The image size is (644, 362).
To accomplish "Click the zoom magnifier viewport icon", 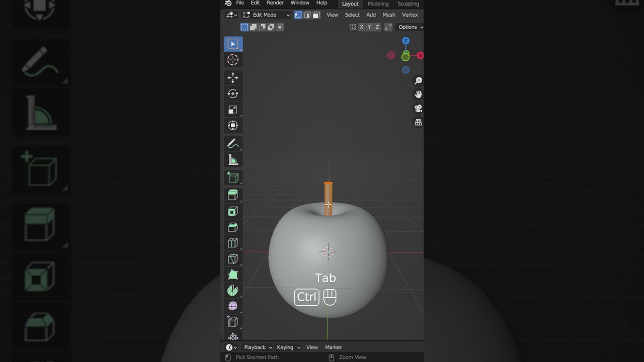I will point(418,80).
